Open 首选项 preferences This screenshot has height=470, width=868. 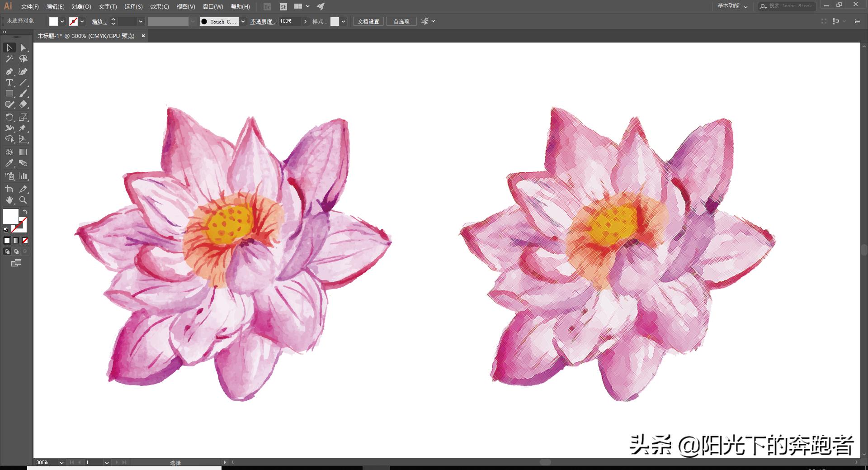coord(401,21)
